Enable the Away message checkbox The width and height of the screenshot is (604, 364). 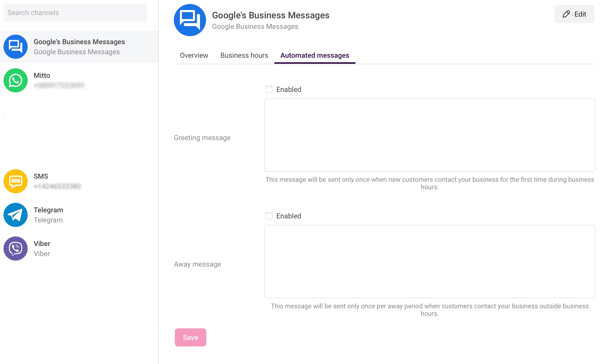269,216
